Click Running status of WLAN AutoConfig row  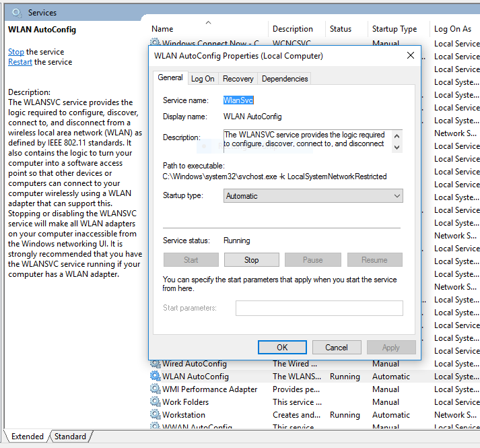tap(345, 377)
